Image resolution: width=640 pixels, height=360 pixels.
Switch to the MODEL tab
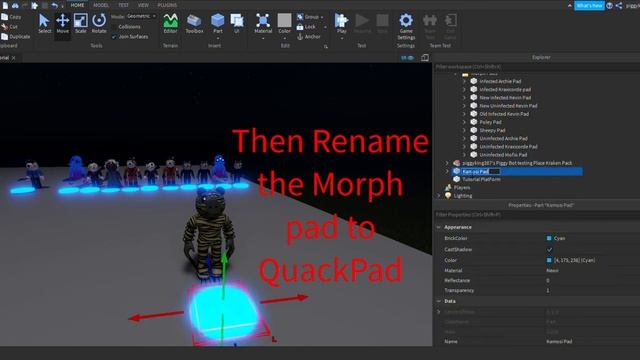point(101,5)
